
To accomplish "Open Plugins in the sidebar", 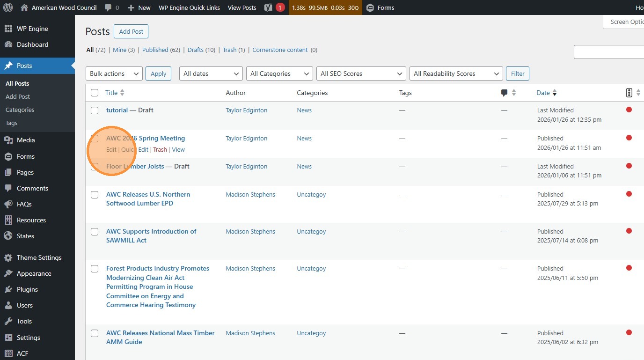I will [27, 289].
